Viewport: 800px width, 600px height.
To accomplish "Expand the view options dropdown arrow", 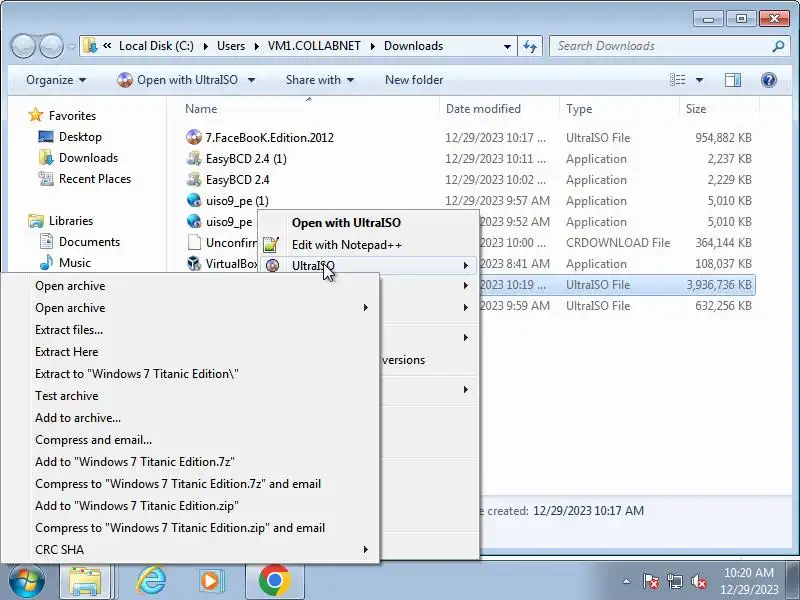I will pos(699,80).
